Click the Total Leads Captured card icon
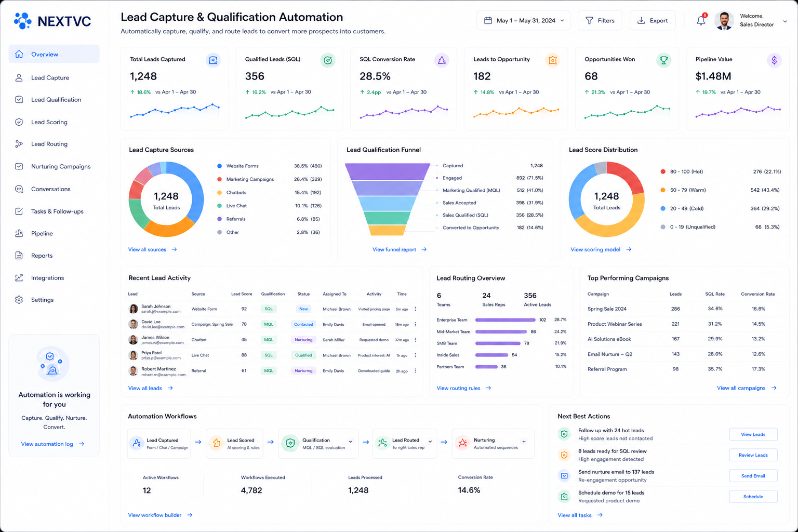The image size is (798, 532). (x=213, y=60)
